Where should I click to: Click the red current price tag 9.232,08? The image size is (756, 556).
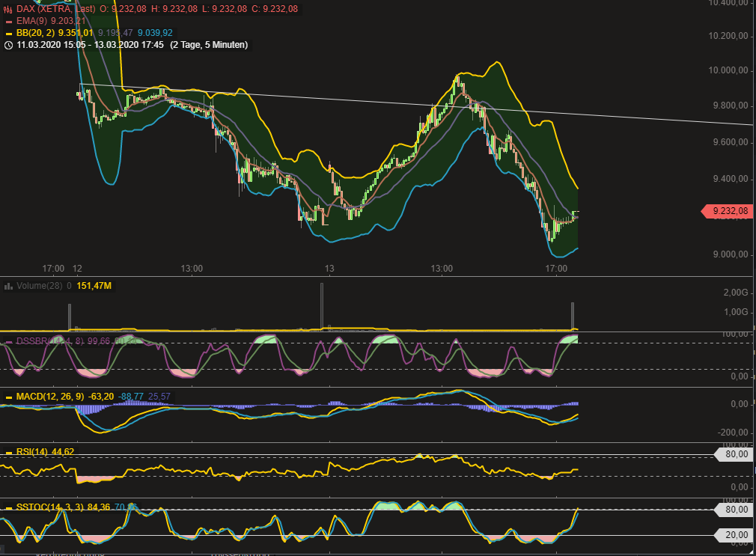pos(727,211)
